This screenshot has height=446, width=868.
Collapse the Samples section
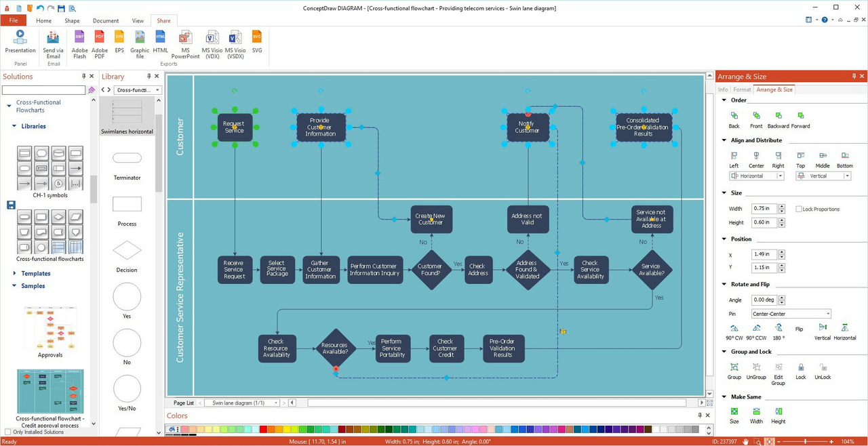(x=14, y=286)
